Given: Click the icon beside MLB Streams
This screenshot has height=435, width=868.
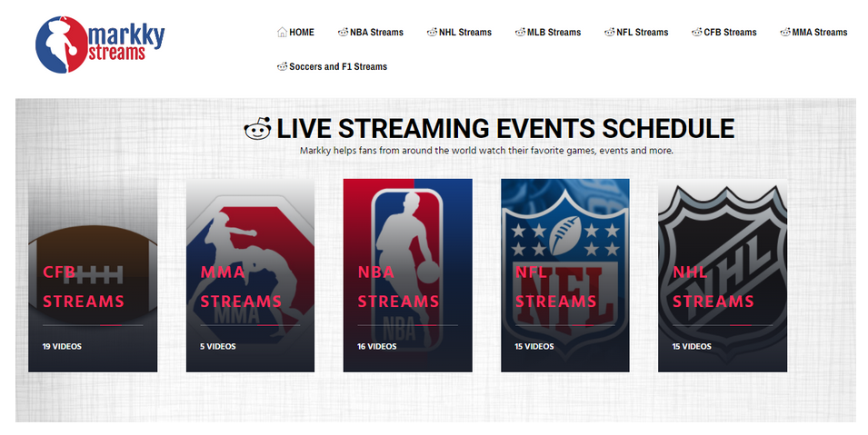Looking at the screenshot, I should point(520,33).
